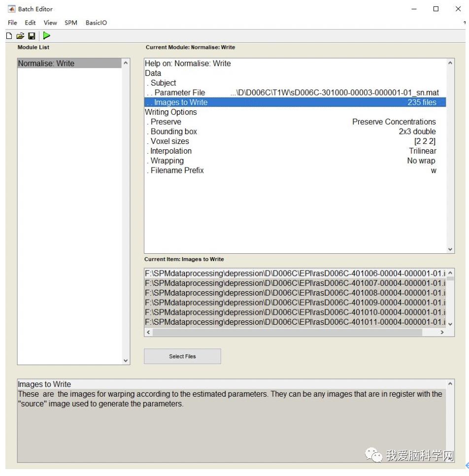Click the New Batch toolbar icon
Viewport: 469px width, 476px height.
click(9, 36)
